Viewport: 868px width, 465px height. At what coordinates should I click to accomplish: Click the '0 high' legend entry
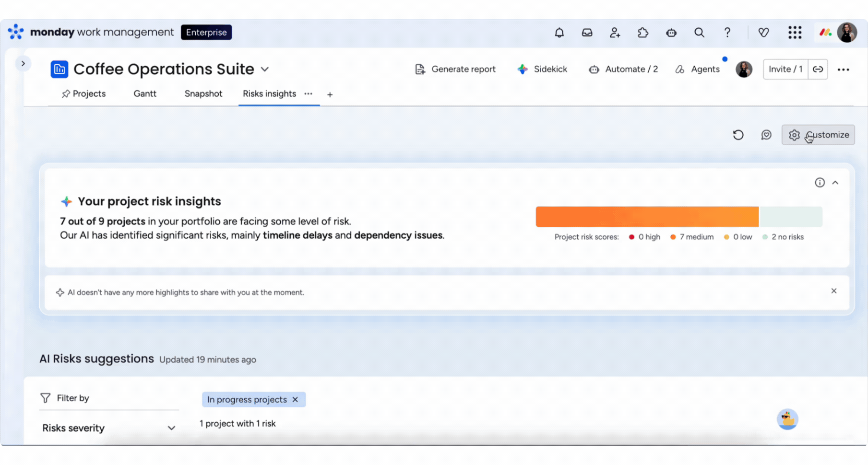tap(644, 237)
